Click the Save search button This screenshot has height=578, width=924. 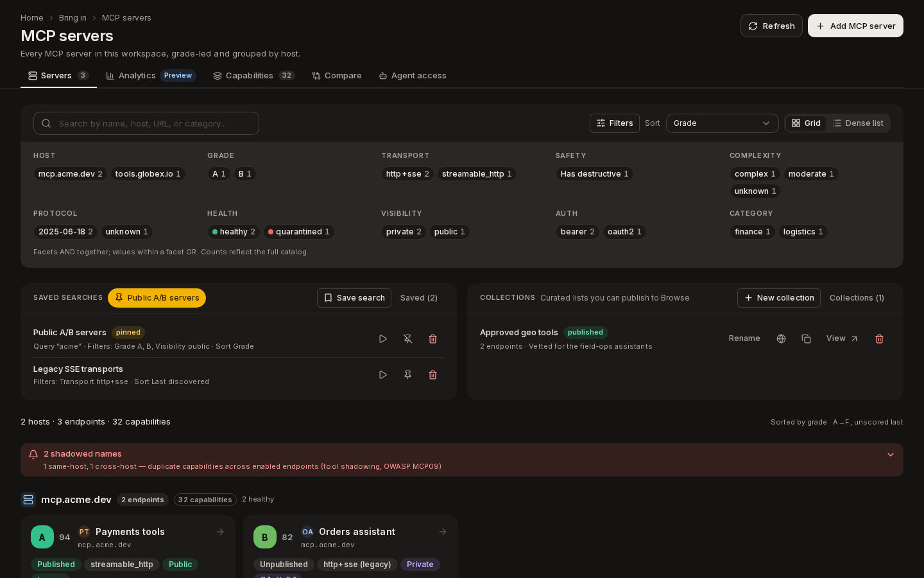[354, 298]
